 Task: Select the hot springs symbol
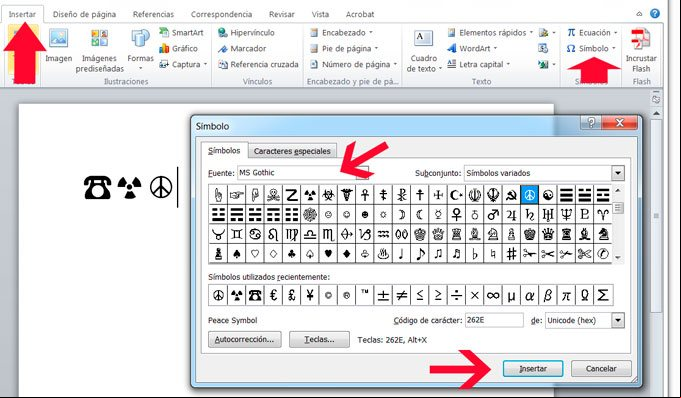click(383, 254)
